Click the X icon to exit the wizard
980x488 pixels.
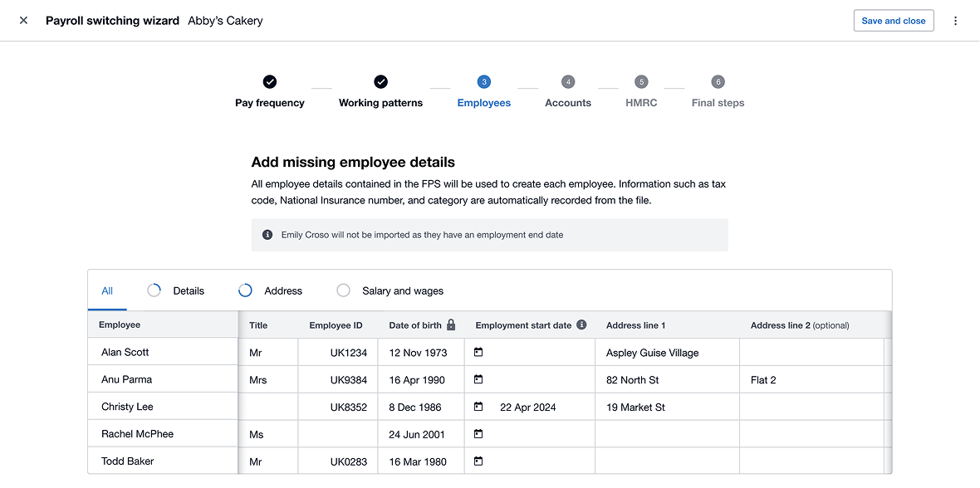[x=23, y=21]
